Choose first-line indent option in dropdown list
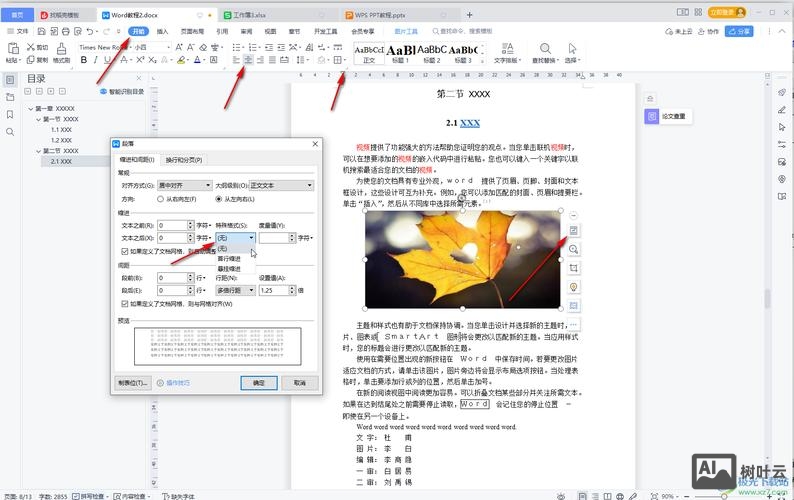The width and height of the screenshot is (794, 500). [229, 258]
